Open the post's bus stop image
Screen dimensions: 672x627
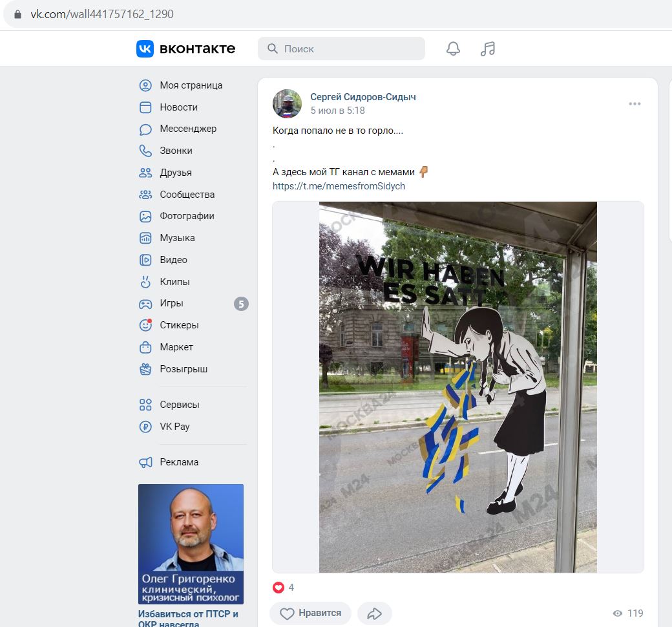(x=458, y=387)
